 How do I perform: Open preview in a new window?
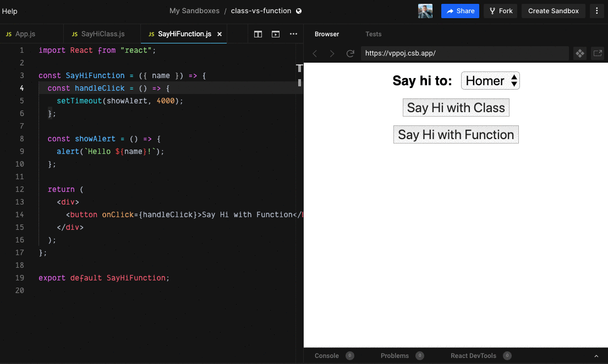point(598,53)
